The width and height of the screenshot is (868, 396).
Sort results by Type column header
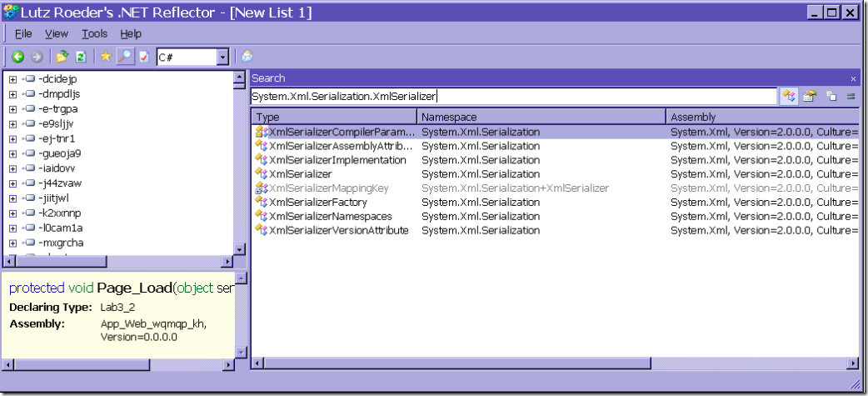pyautogui.click(x=334, y=117)
